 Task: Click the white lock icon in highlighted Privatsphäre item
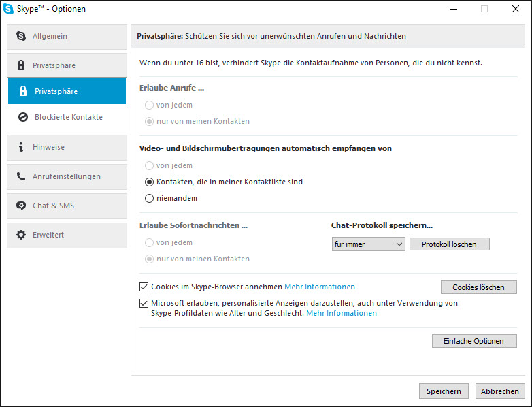(22, 91)
